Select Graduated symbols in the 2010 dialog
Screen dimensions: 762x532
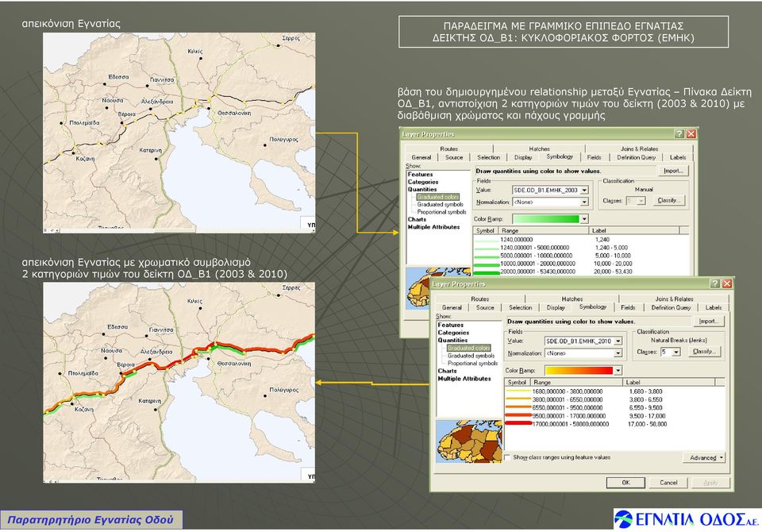point(471,356)
